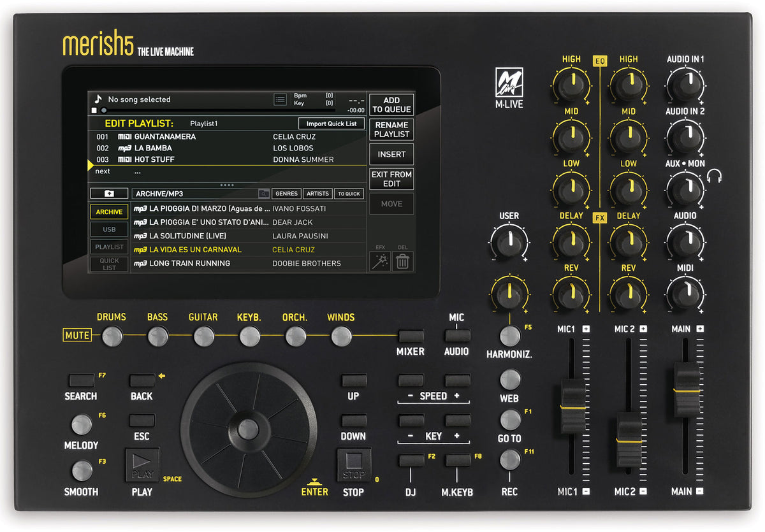Tap ADD TO QUEUE
Screen dimensions: 765x532
click(x=391, y=104)
